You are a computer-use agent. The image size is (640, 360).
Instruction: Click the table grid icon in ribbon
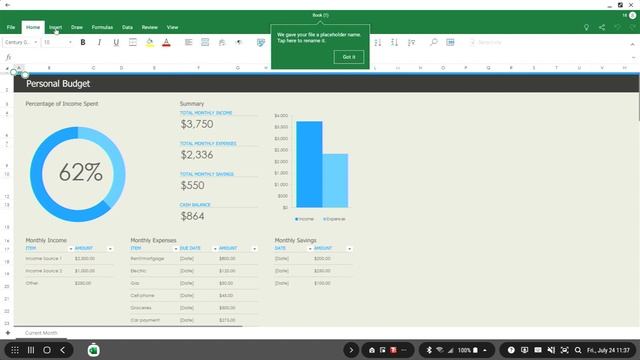tap(450, 42)
